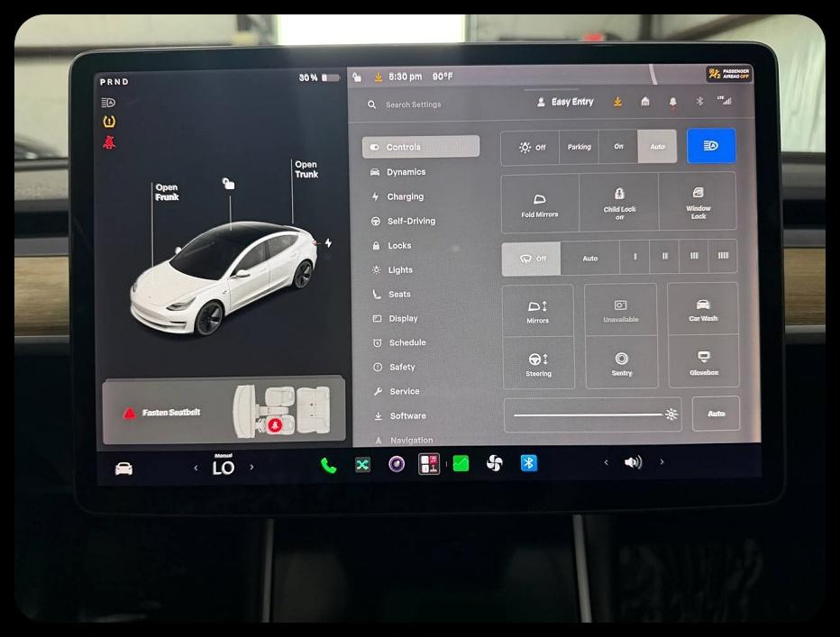840x637 pixels.
Task: Set headlights to Parking
Action: (x=580, y=147)
